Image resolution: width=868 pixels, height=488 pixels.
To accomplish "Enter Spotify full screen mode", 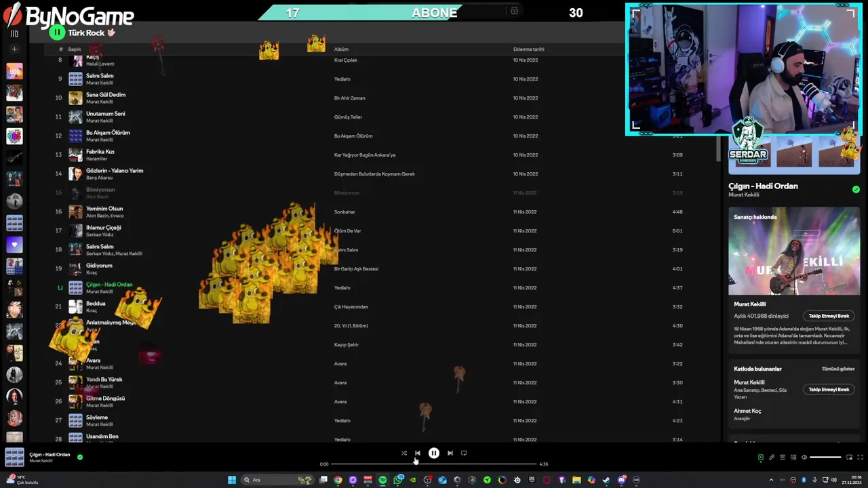I will pyautogui.click(x=861, y=457).
